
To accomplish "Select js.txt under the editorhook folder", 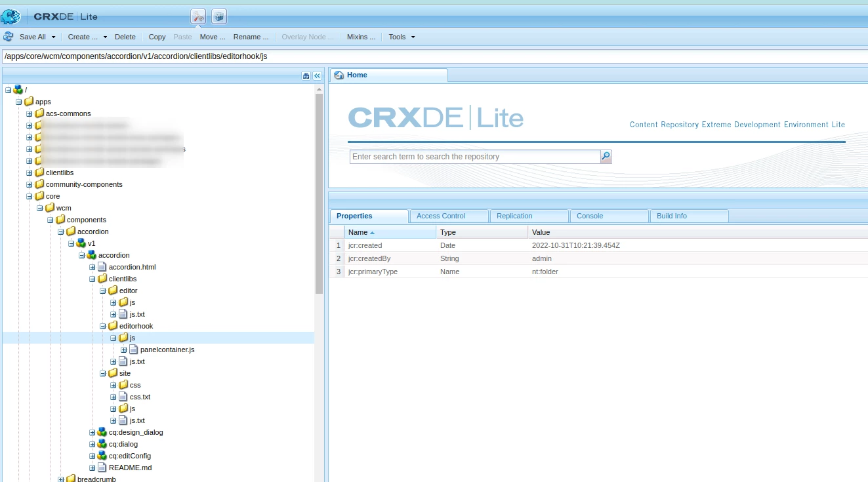I will tap(137, 361).
